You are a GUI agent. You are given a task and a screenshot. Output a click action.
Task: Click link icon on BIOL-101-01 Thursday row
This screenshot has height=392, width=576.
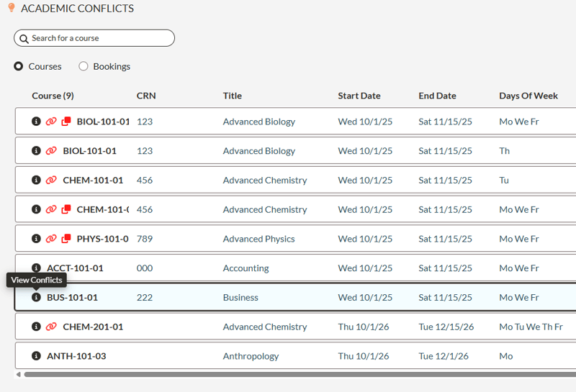[x=51, y=151]
